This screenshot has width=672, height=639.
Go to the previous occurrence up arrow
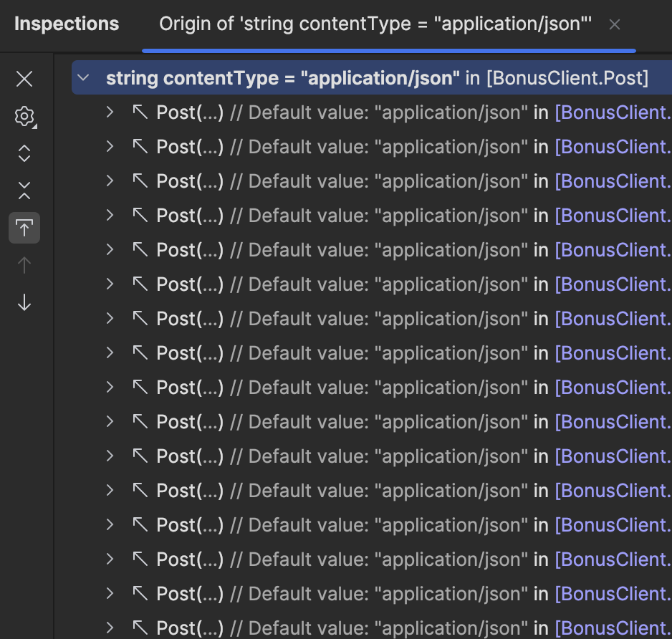[x=24, y=265]
